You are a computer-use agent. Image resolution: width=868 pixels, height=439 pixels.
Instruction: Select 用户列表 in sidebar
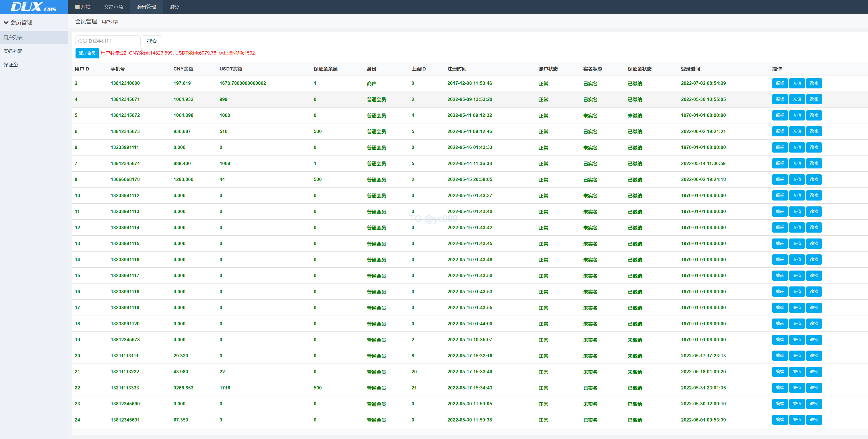click(x=13, y=37)
